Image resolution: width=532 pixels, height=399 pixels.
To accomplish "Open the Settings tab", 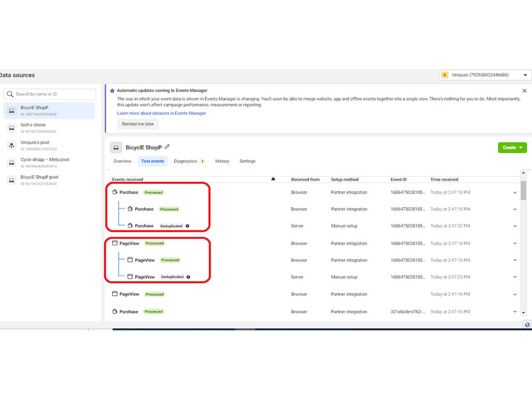I will point(247,161).
